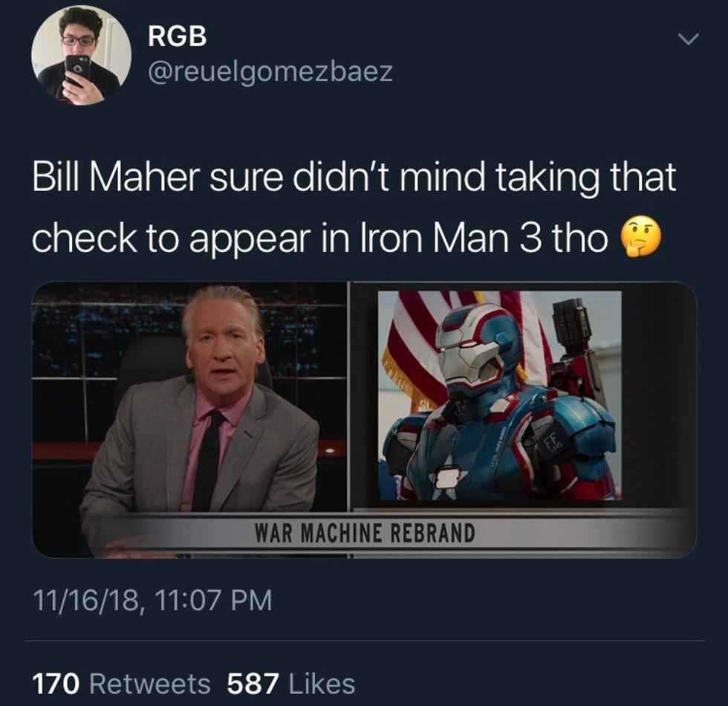
Task: Open RGB's profile picture avatar
Action: tap(81, 55)
